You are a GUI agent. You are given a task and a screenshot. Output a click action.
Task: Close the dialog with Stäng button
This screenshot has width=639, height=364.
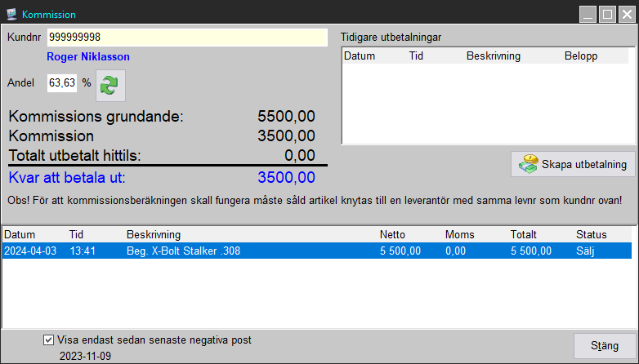pyautogui.click(x=604, y=346)
